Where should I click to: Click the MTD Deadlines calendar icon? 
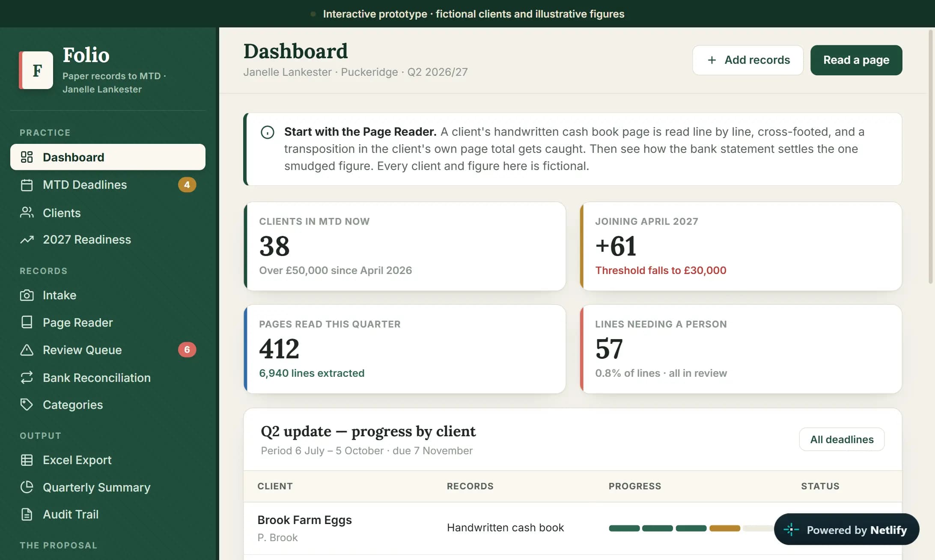pos(27,185)
